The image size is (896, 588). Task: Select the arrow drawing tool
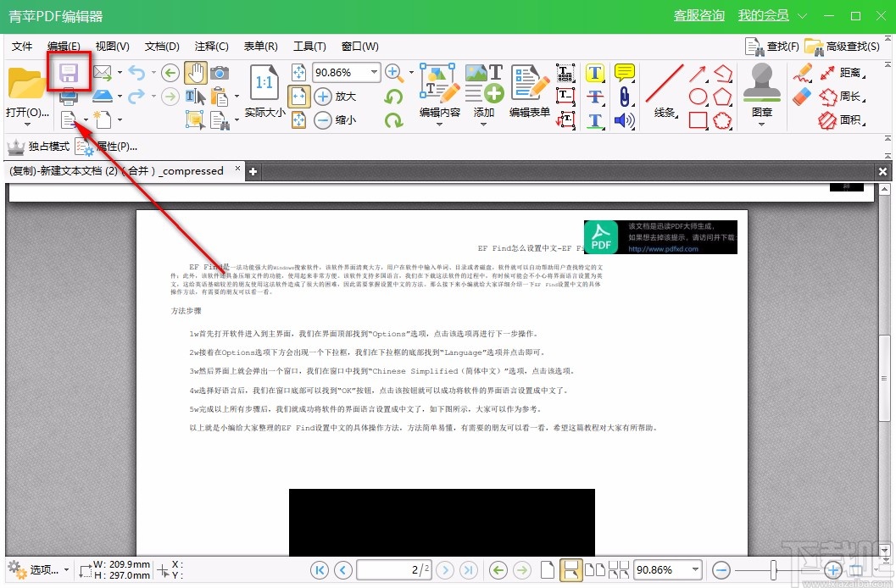[698, 74]
